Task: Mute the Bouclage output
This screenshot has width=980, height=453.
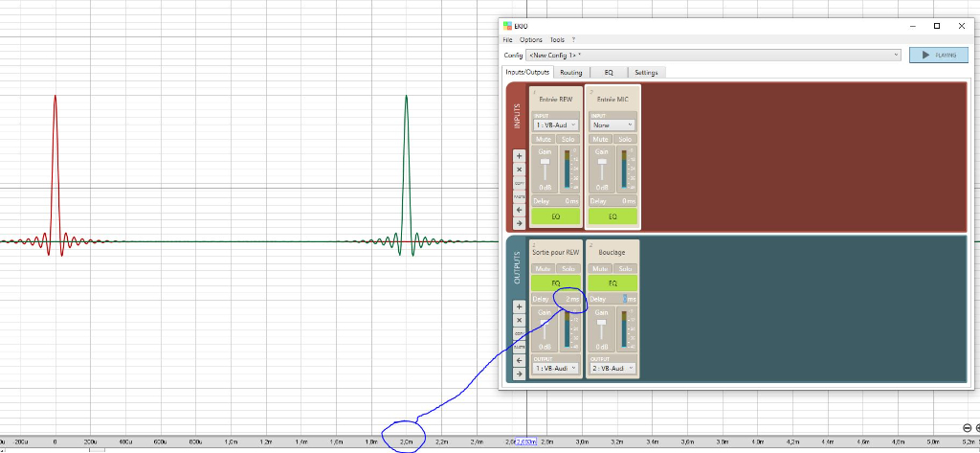Action: coord(600,268)
